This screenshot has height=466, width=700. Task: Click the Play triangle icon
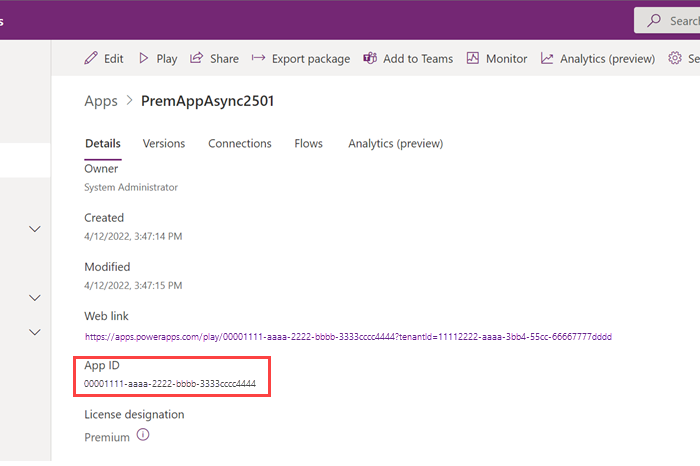point(143,58)
